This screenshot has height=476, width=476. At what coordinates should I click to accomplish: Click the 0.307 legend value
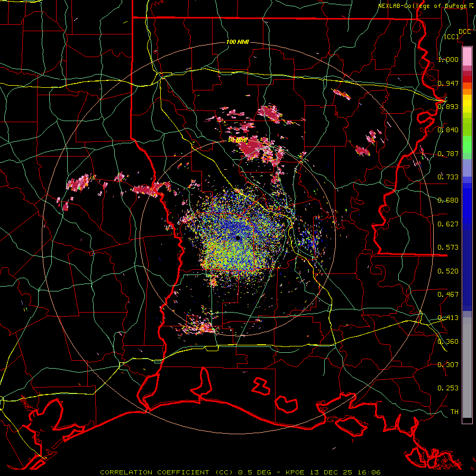click(x=448, y=364)
